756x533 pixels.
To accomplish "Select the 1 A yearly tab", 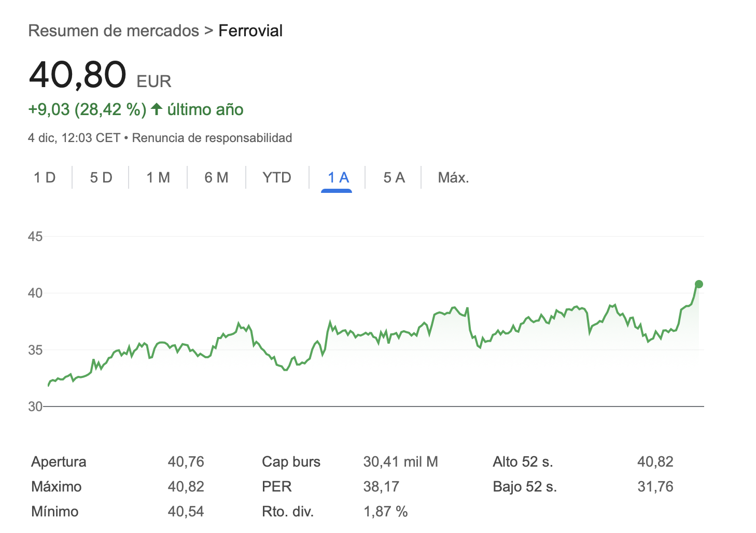I will coord(338,178).
